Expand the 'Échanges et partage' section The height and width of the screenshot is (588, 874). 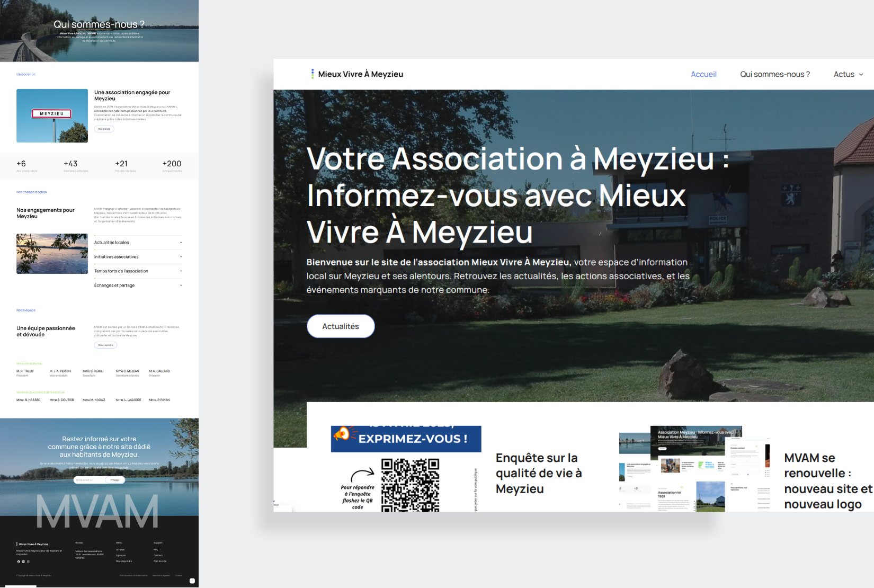click(x=138, y=285)
